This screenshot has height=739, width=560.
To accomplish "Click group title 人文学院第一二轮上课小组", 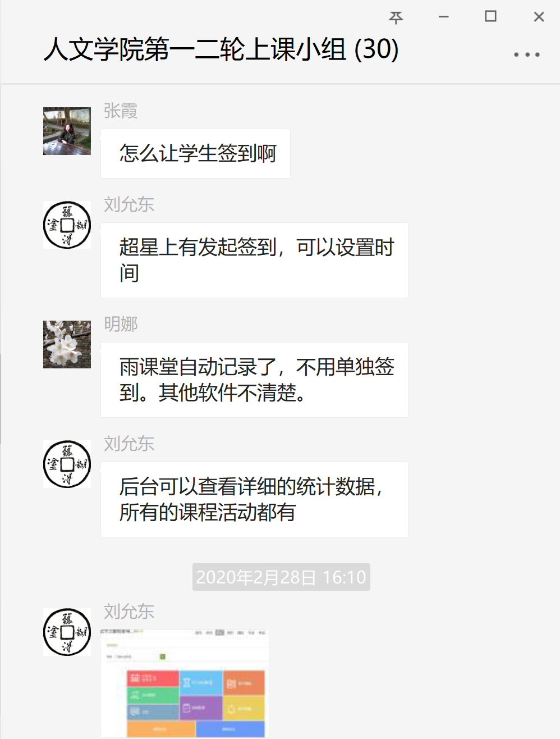I will tap(195, 49).
